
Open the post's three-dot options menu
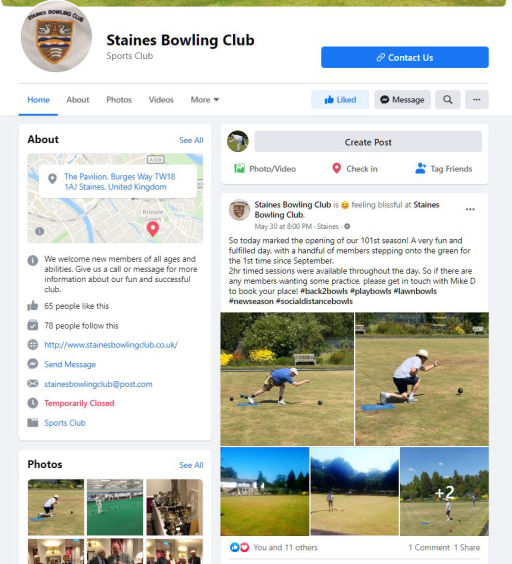coord(470,209)
